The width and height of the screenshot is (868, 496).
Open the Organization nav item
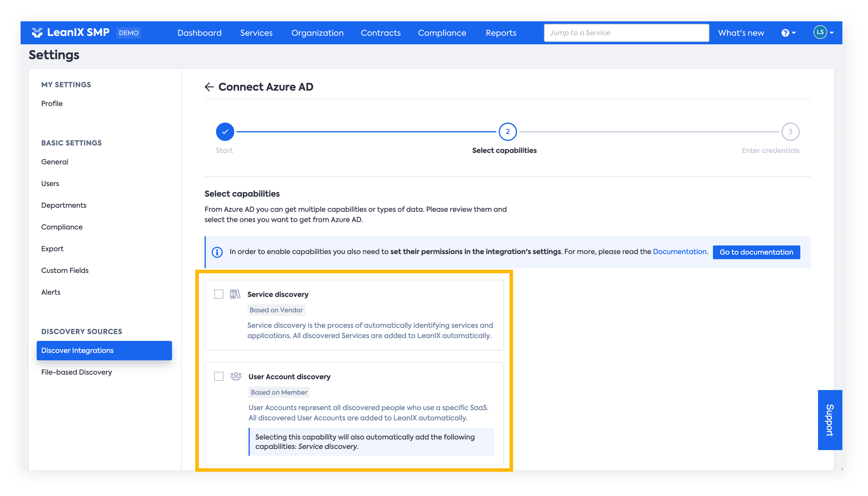click(317, 33)
